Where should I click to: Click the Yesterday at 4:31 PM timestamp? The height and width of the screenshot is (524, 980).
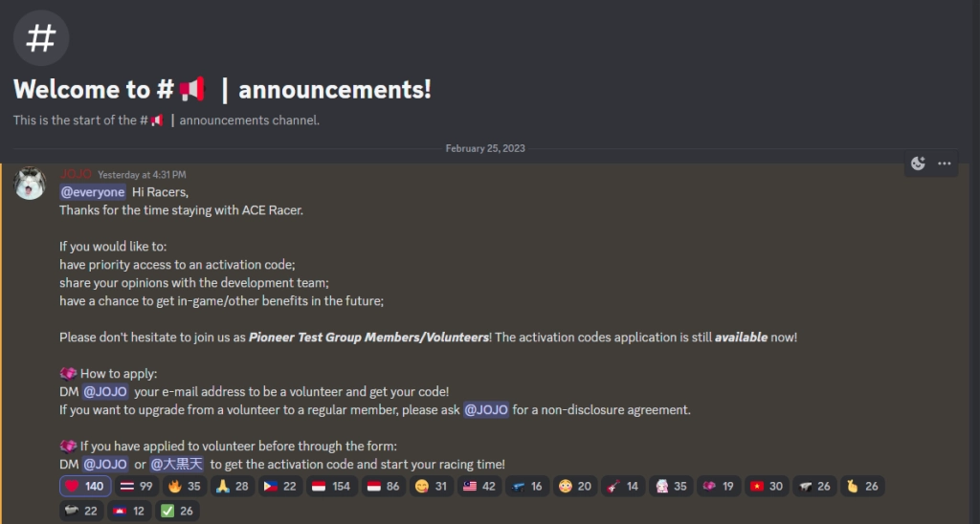(x=142, y=175)
